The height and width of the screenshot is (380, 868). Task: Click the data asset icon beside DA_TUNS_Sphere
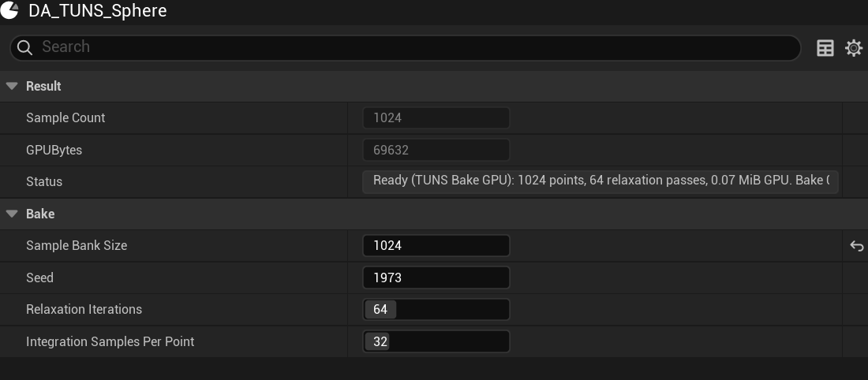[9, 10]
